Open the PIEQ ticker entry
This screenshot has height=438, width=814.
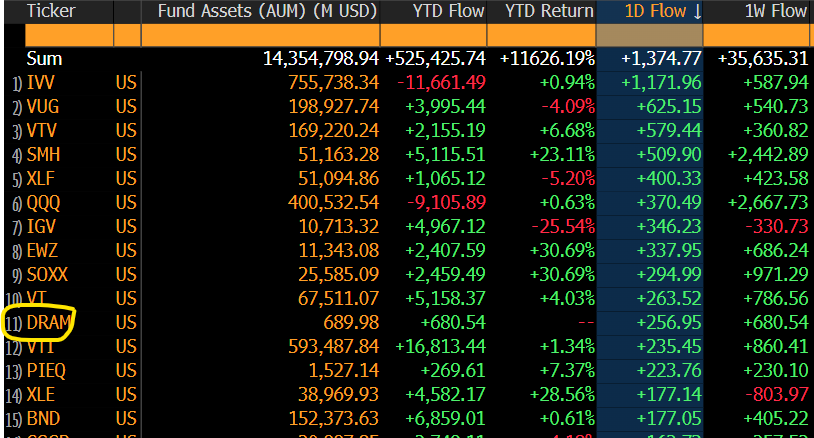pos(48,370)
